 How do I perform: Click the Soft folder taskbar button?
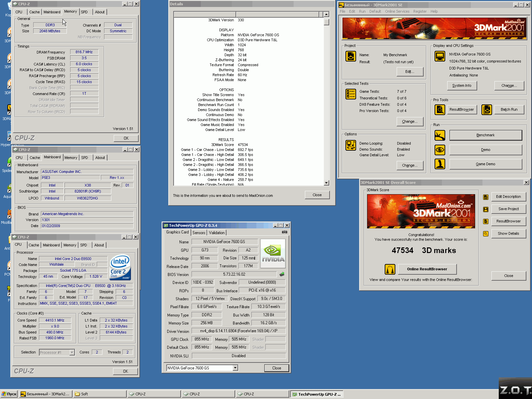point(100,394)
